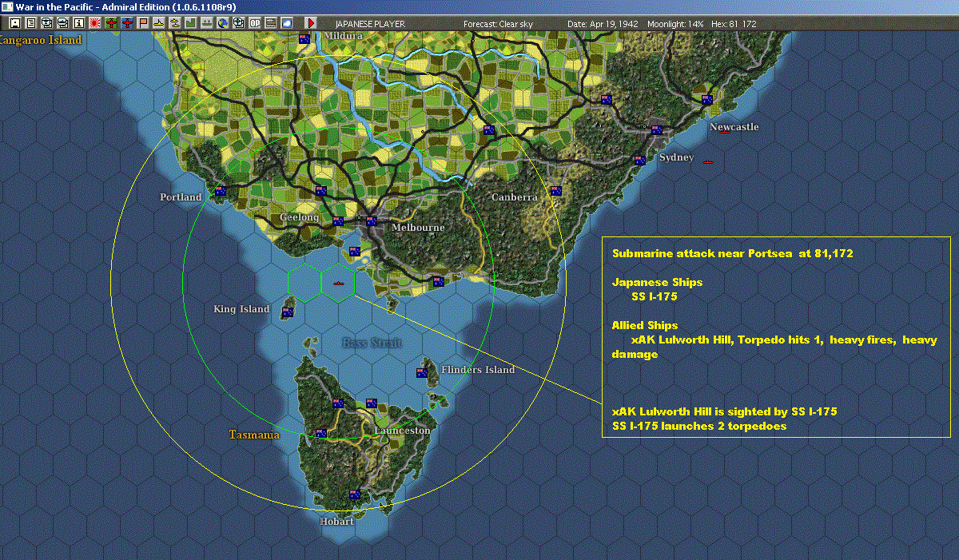Click the floppy disk save icon
The image size is (959, 560).
[14, 23]
